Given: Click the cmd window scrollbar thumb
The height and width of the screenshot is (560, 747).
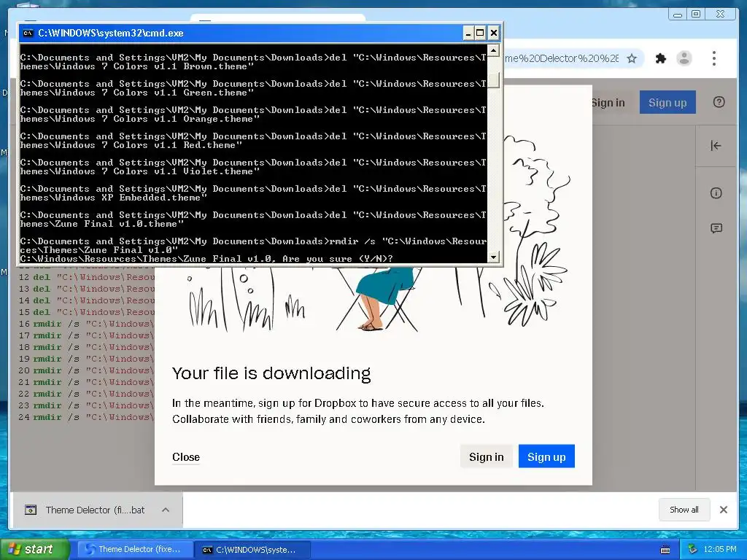Looking at the screenshot, I should [x=494, y=80].
